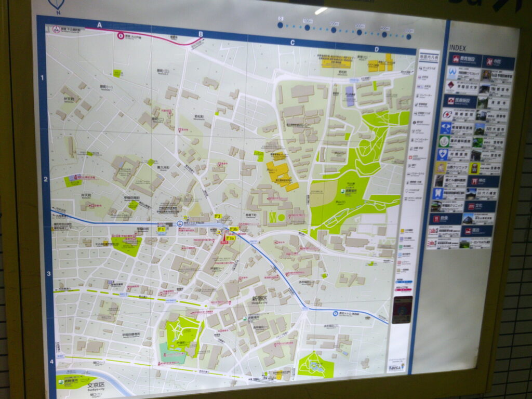The width and height of the screenshot is (532, 399).
Task: Click the yellow Exit 2 marker
Action: click(218, 216)
